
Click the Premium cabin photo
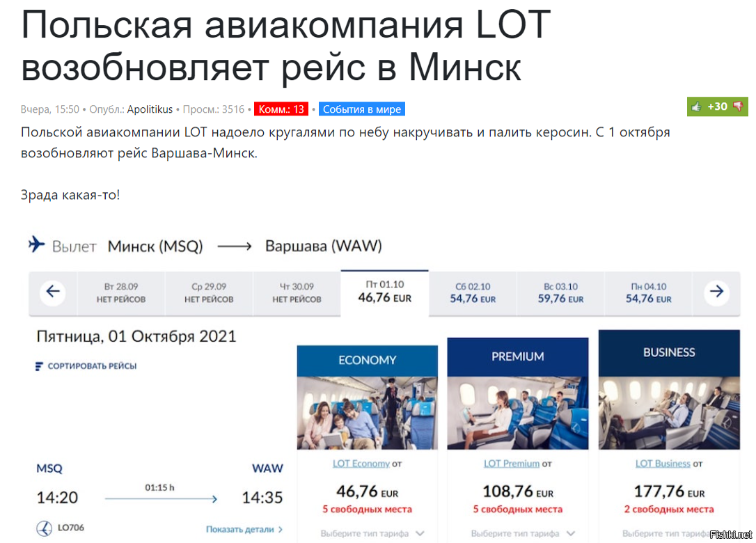(518, 413)
